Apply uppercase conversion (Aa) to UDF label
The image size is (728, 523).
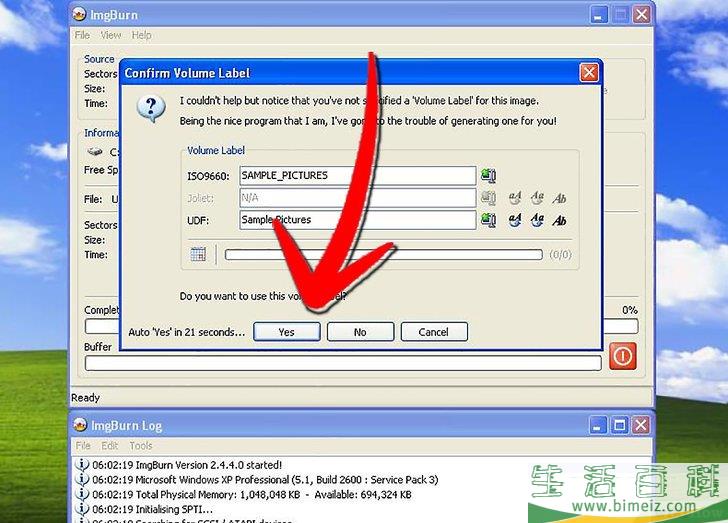(537, 220)
